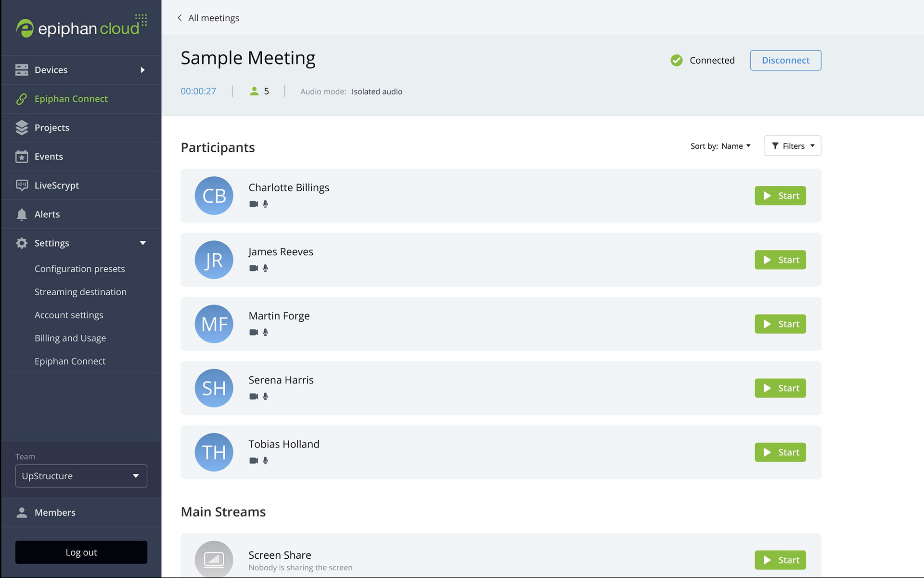Open LiveScrypt in the sidebar

pos(81,185)
